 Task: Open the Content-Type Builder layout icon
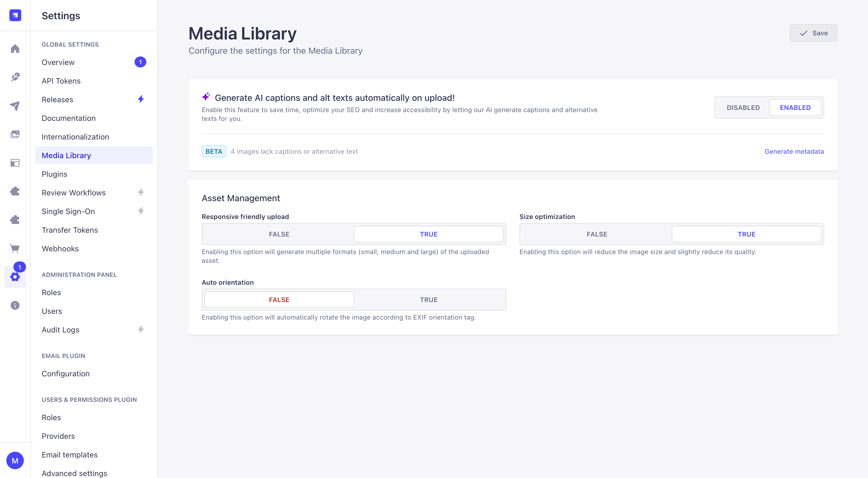15,163
